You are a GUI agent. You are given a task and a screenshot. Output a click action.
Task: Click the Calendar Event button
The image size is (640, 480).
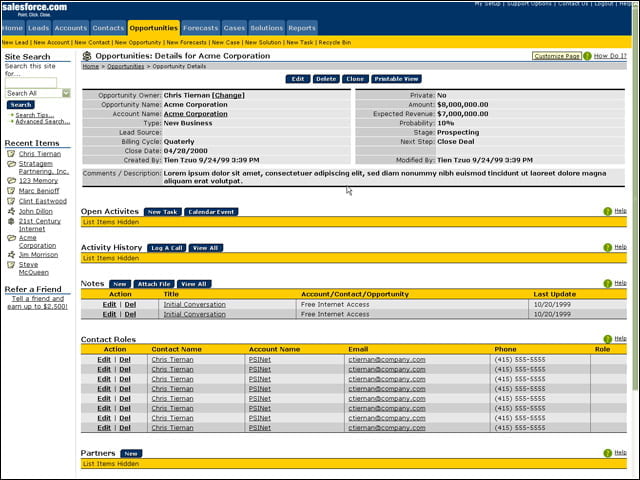coord(211,212)
